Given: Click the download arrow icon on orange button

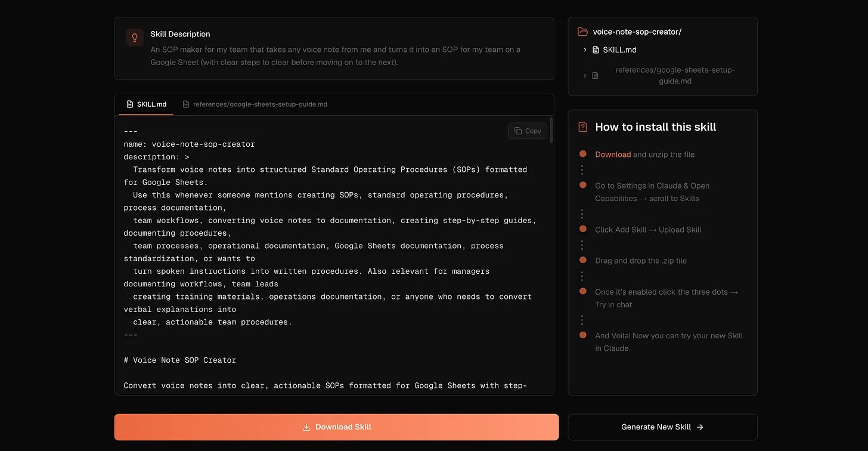Looking at the screenshot, I should (x=306, y=427).
